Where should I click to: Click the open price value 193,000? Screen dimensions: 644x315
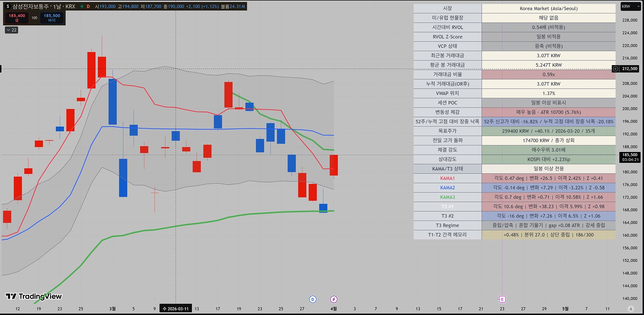click(x=107, y=6)
